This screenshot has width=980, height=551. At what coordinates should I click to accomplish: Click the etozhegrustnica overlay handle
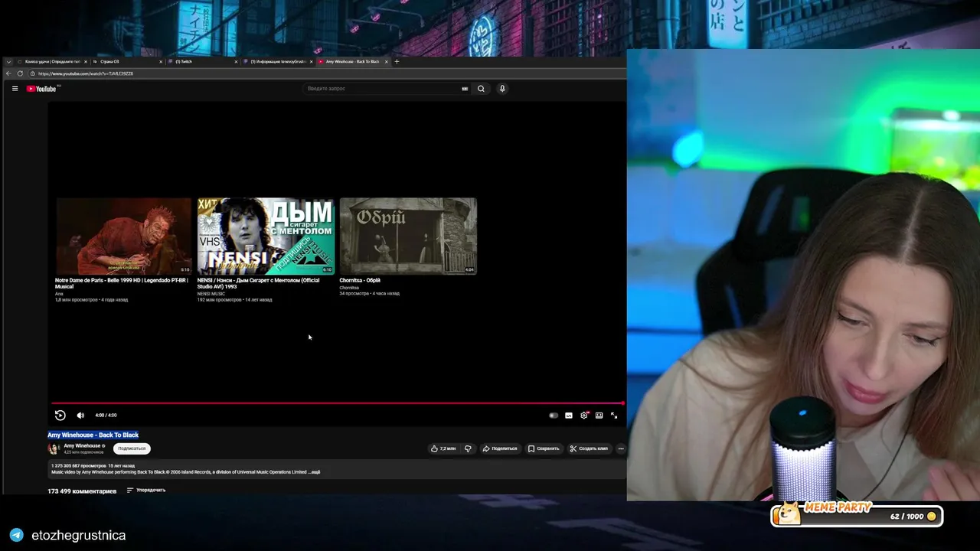tap(79, 535)
